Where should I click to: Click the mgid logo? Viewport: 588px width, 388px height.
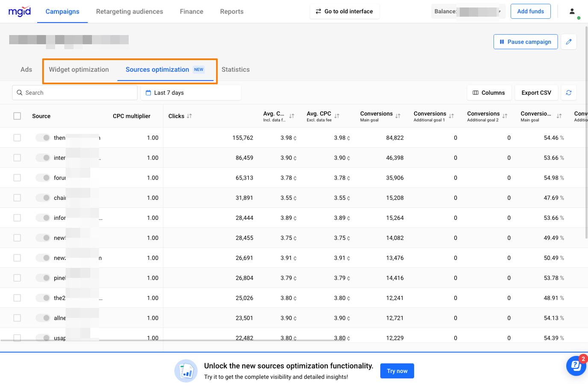(19, 11)
